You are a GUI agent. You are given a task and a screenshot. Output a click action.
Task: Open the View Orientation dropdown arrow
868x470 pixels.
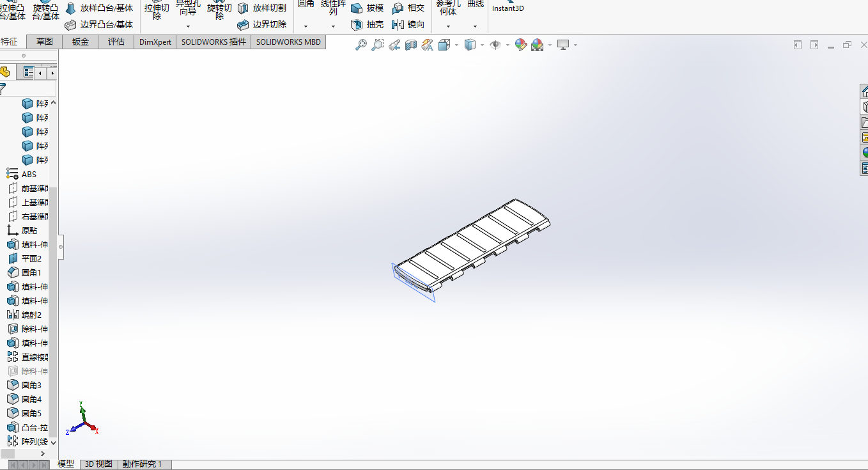456,45
